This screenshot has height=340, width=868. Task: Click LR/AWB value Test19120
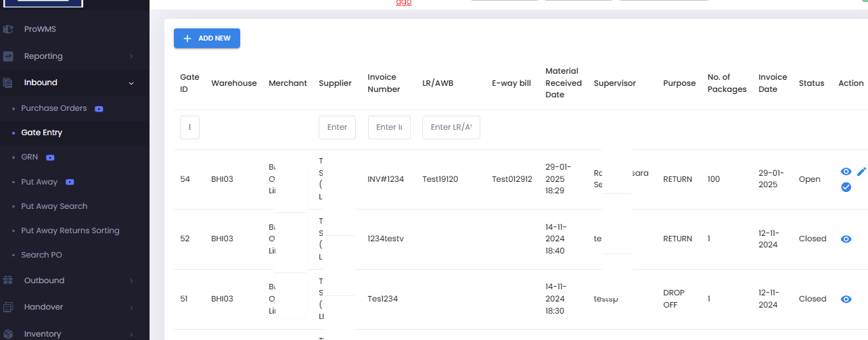[440, 179]
